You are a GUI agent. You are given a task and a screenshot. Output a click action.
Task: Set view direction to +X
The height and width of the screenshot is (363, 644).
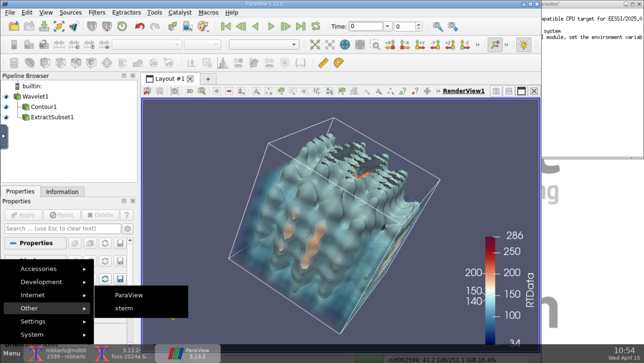pyautogui.click(x=390, y=45)
